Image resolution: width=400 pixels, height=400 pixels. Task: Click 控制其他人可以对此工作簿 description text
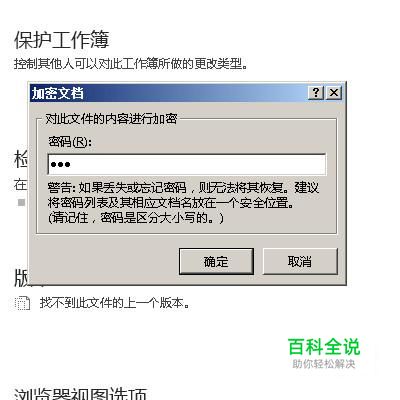131,63
